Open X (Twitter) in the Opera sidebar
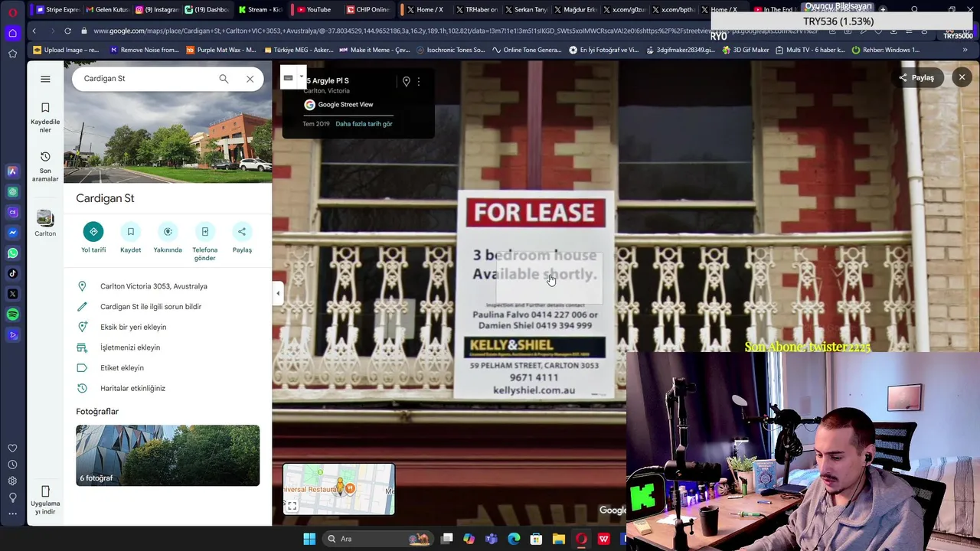The width and height of the screenshot is (980, 551). pos(13,294)
